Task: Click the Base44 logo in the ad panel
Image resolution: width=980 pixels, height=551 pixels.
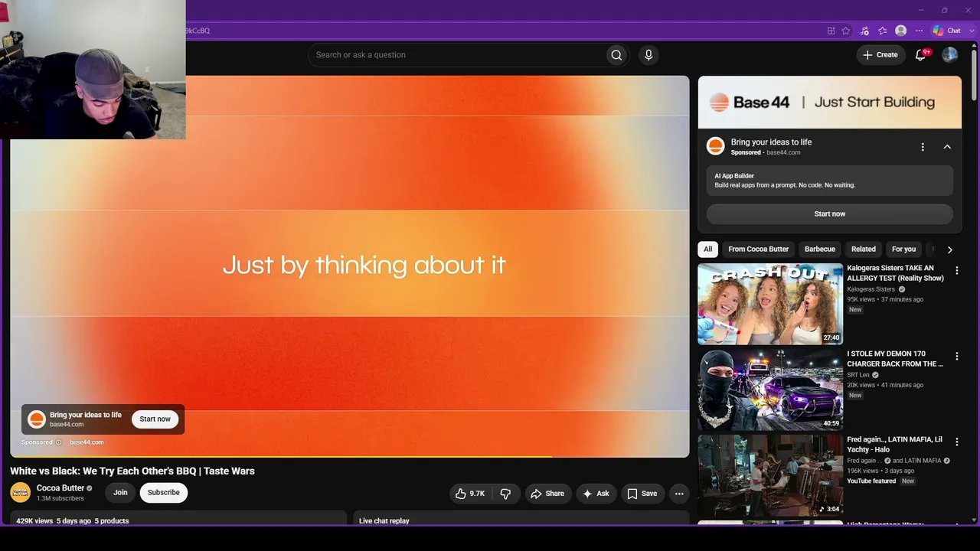Action: (716, 146)
